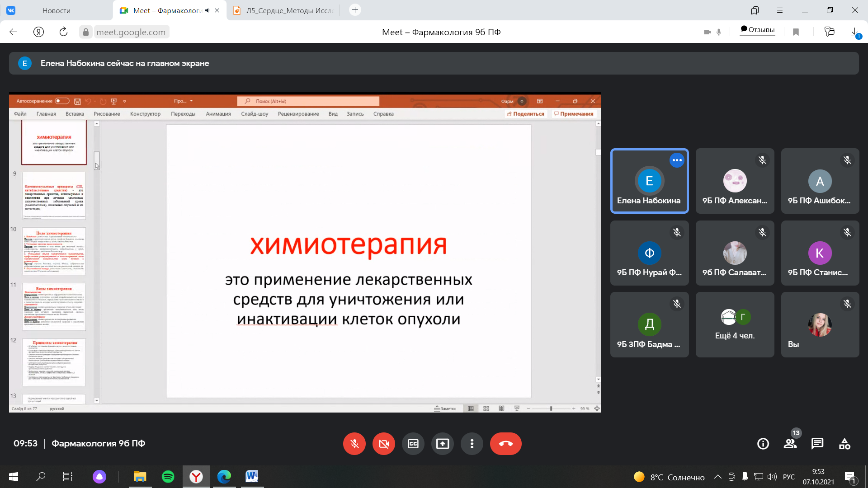Open more options three-dot menu in Meet
Screen dimensions: 868x488
point(472,444)
